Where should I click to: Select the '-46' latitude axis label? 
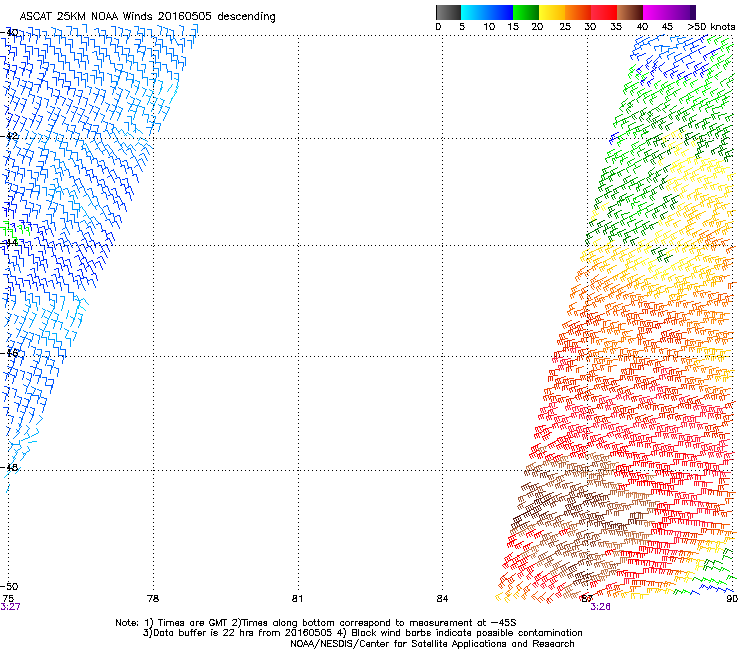click(x=9, y=353)
